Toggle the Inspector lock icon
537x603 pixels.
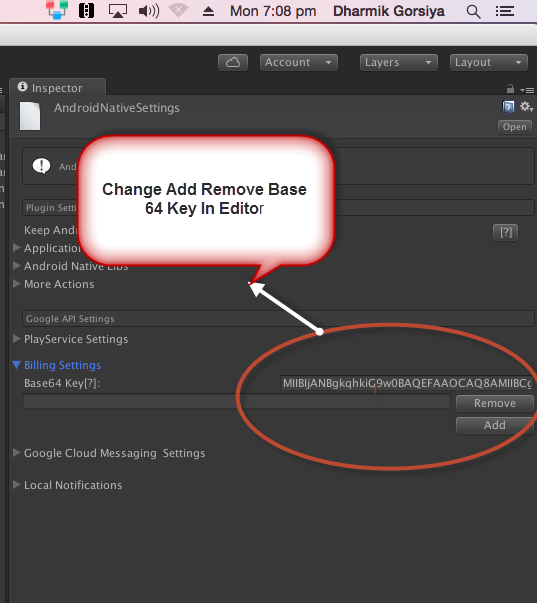click(x=510, y=89)
